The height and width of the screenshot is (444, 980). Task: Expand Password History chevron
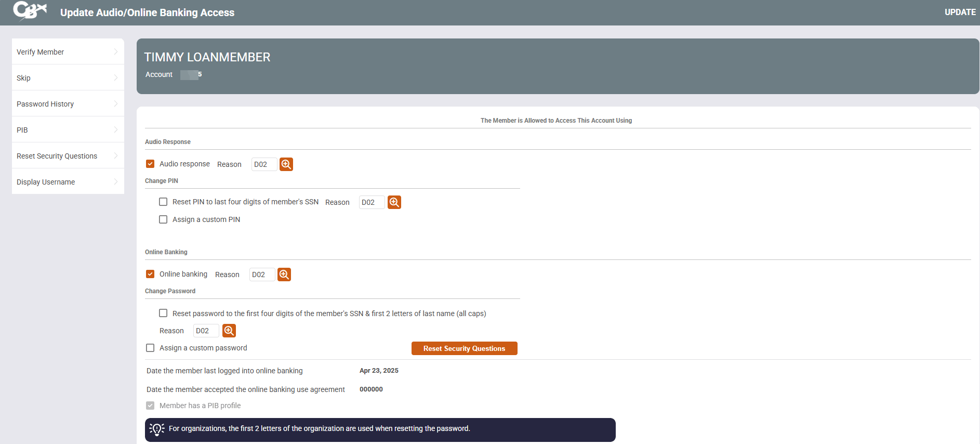pyautogui.click(x=115, y=104)
